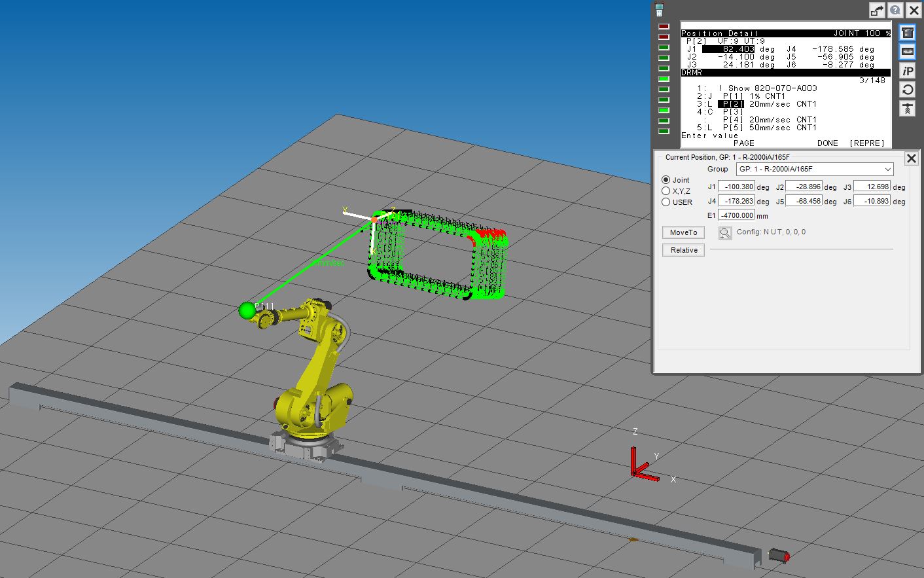Viewport: 924px width, 578px height.
Task: Open the help question mark icon
Action: (895, 10)
